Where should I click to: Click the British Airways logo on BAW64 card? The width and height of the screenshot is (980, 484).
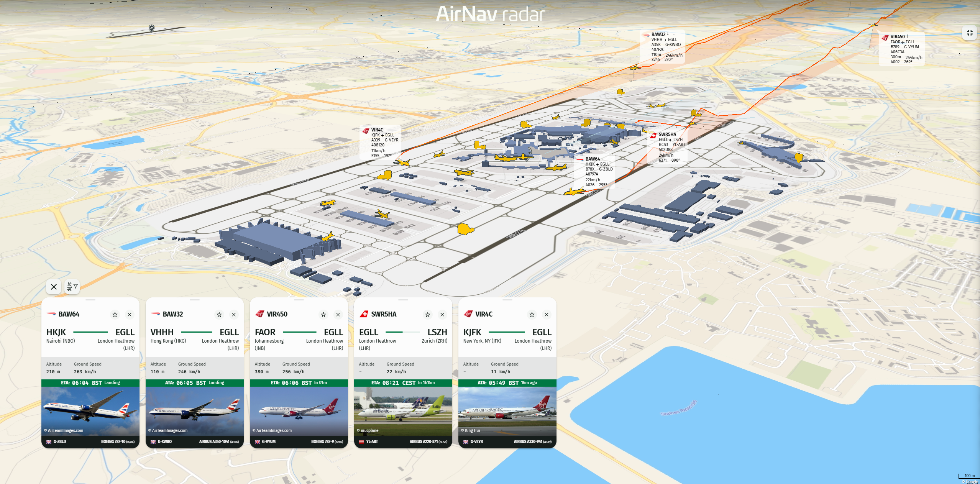coord(51,314)
